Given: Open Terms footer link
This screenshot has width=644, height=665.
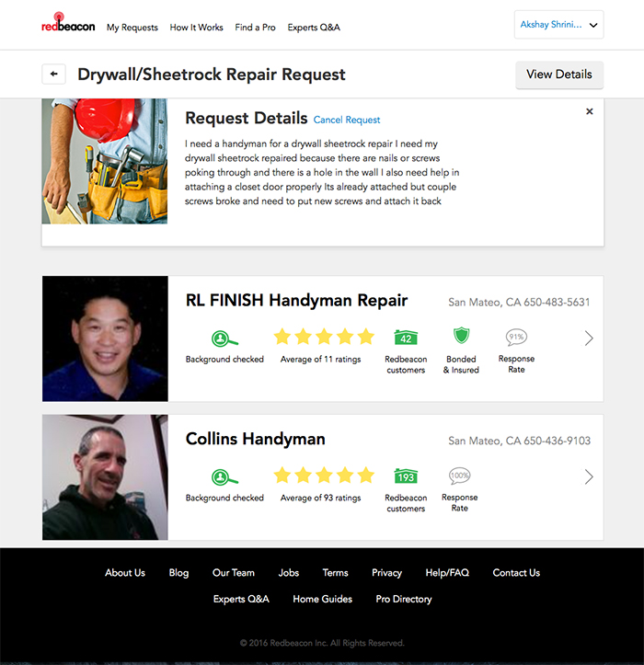Looking at the screenshot, I should coord(335,572).
